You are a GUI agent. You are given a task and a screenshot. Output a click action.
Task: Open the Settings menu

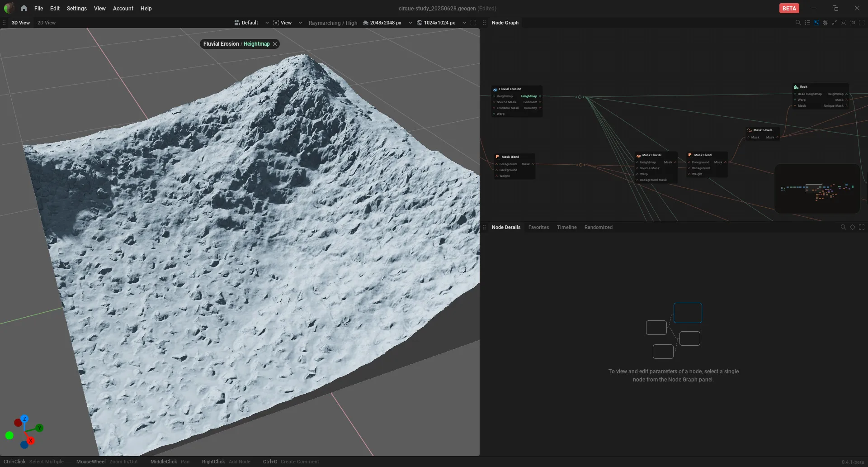(x=76, y=8)
